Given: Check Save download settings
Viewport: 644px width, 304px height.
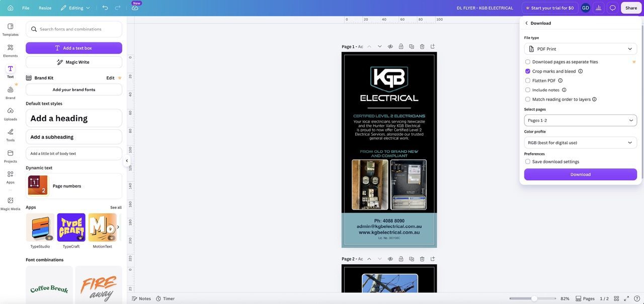Looking at the screenshot, I should pos(528,162).
